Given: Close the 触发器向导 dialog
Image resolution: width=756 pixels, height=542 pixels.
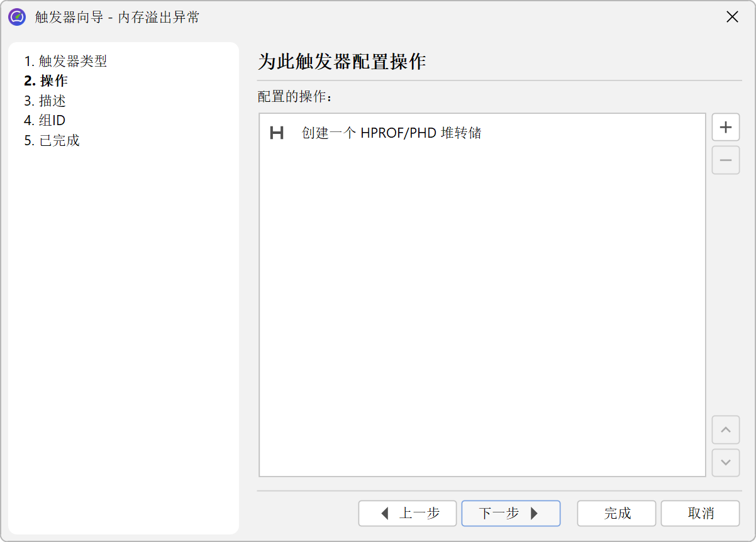Looking at the screenshot, I should click(x=732, y=17).
